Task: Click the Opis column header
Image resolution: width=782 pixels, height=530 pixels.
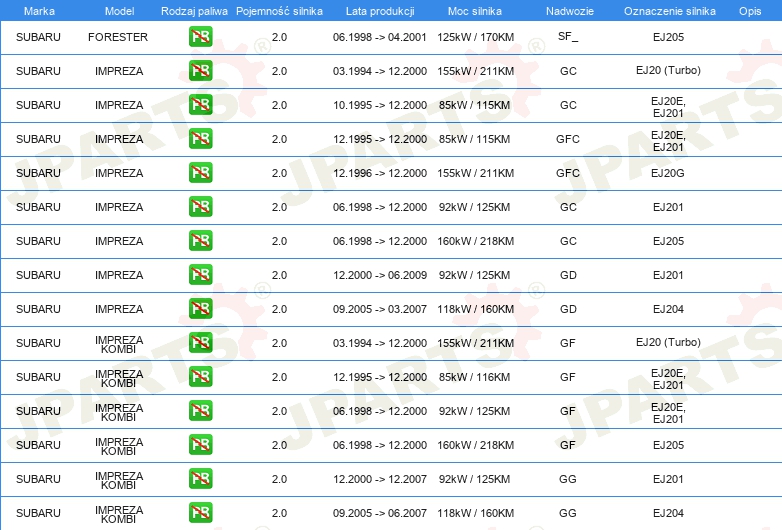Action: [x=750, y=11]
